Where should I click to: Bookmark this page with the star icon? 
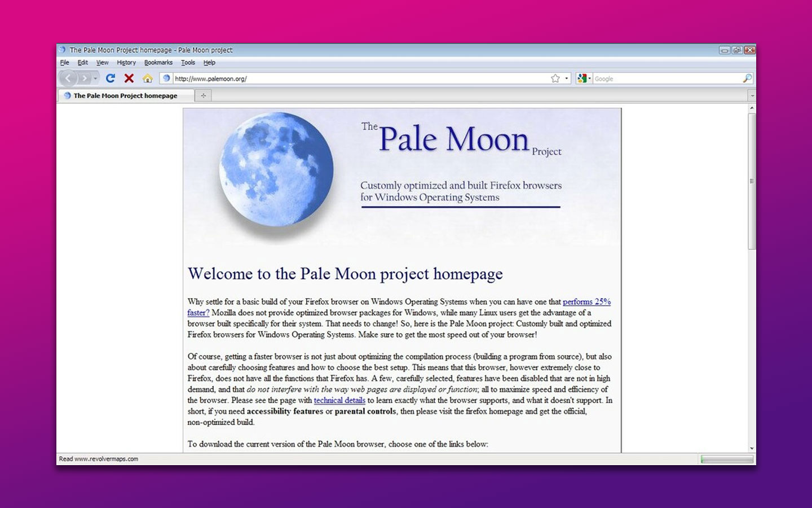[x=555, y=78]
